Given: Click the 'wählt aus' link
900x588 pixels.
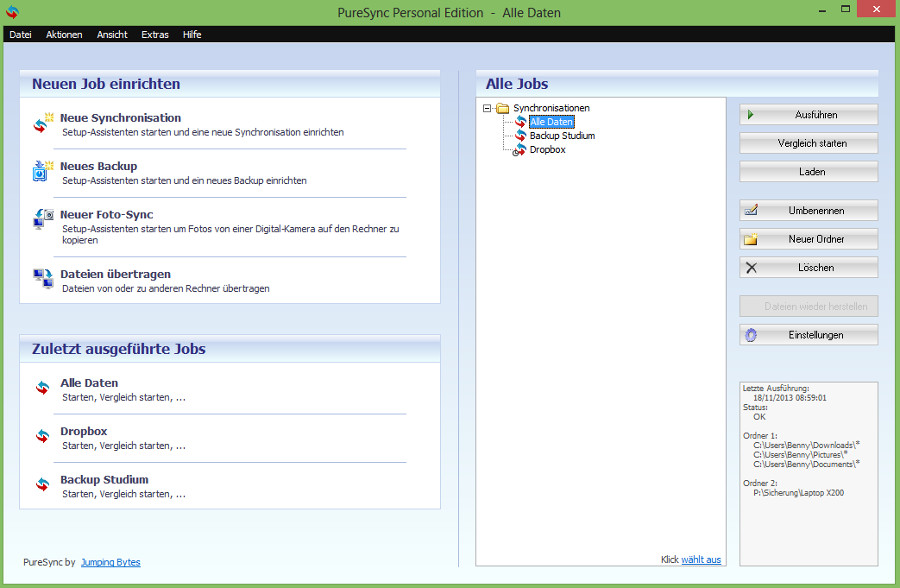Looking at the screenshot, I should (x=701, y=559).
